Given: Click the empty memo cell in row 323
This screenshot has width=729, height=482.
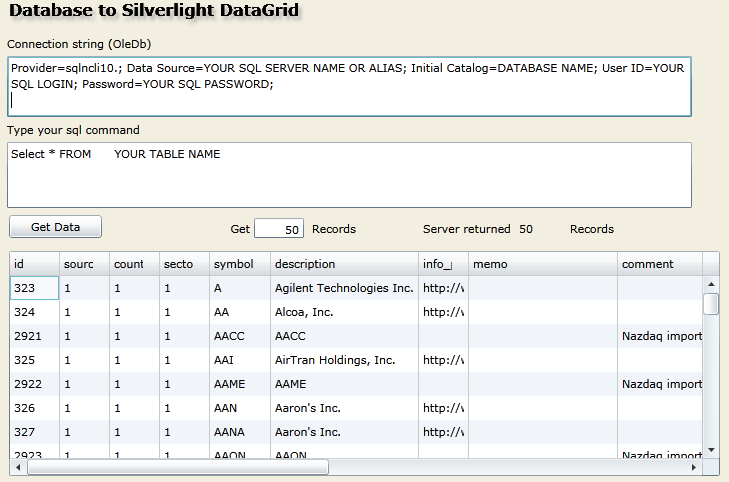Looking at the screenshot, I should pyautogui.click(x=543, y=288).
